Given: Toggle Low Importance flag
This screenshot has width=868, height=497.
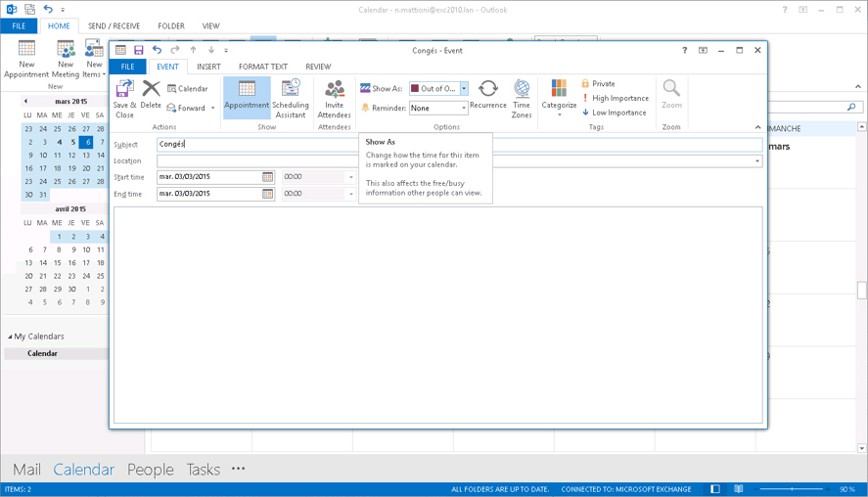Looking at the screenshot, I should click(x=614, y=113).
